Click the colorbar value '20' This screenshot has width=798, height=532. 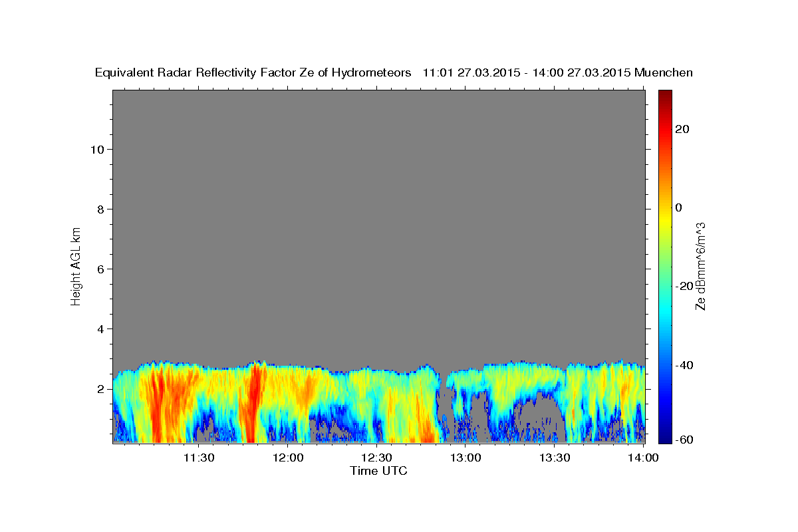tap(682, 129)
